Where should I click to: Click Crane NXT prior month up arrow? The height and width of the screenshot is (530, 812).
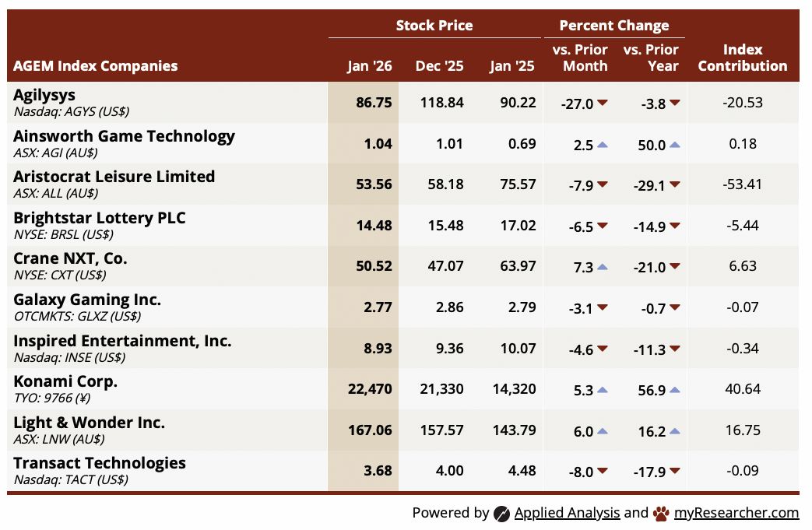(603, 267)
